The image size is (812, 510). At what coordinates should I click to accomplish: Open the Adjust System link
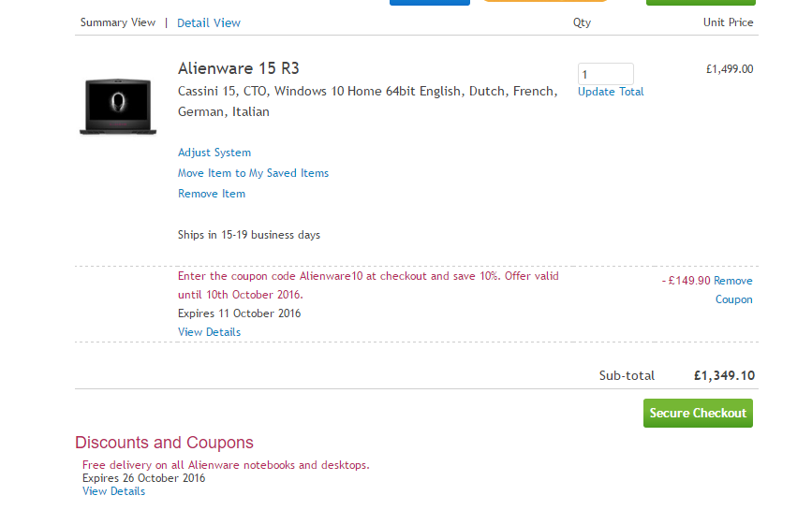tap(214, 153)
